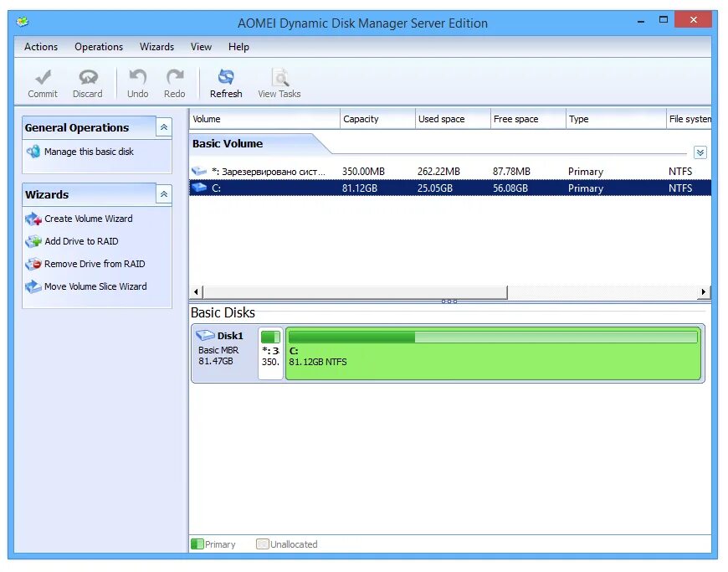Collapse the General Operations panel
The height and width of the screenshot is (572, 728).
(x=164, y=127)
